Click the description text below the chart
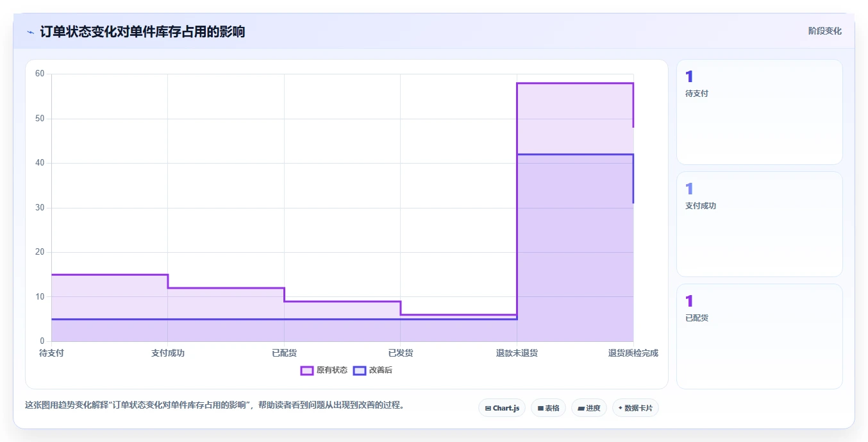Screen dimensions: 868x442 (x=215, y=405)
